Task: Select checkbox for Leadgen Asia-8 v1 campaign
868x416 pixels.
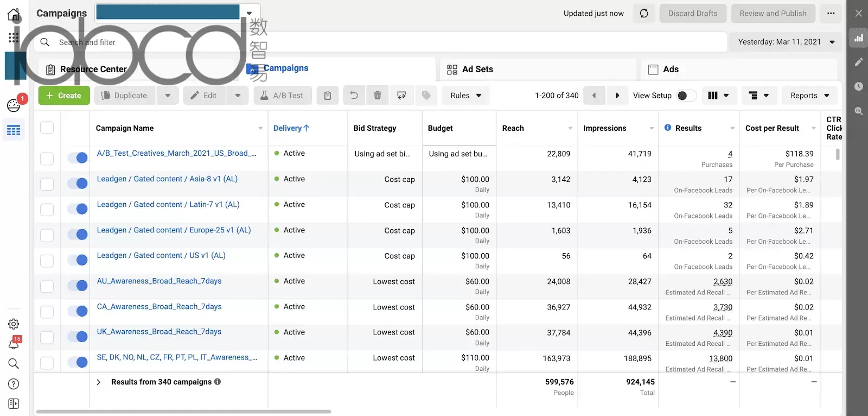Action: pyautogui.click(x=47, y=184)
